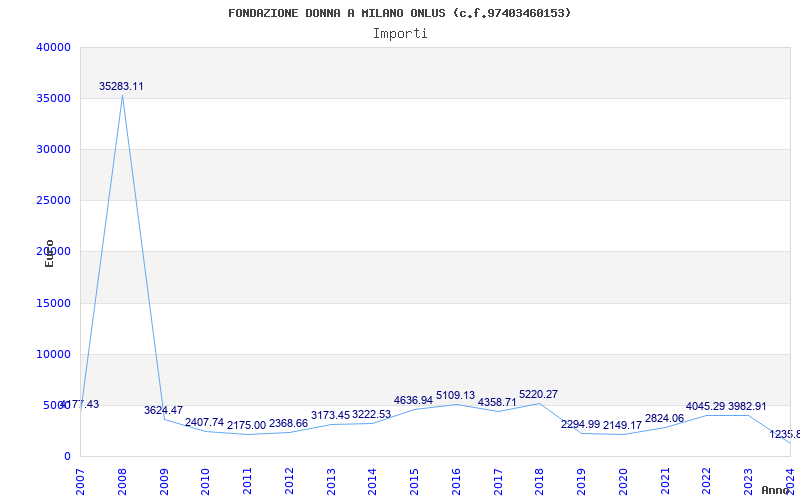Click the data label 3222.53
This screenshot has width=800, height=500.
(x=371, y=414)
